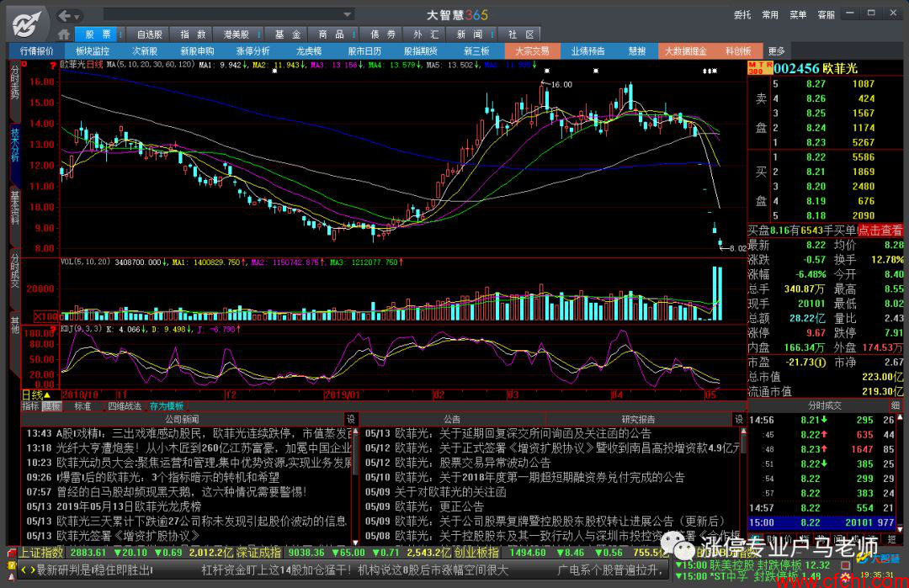Image resolution: width=909 pixels, height=588 pixels.
Task: Open announcements panel settings with 设 button
Action: click(739, 419)
